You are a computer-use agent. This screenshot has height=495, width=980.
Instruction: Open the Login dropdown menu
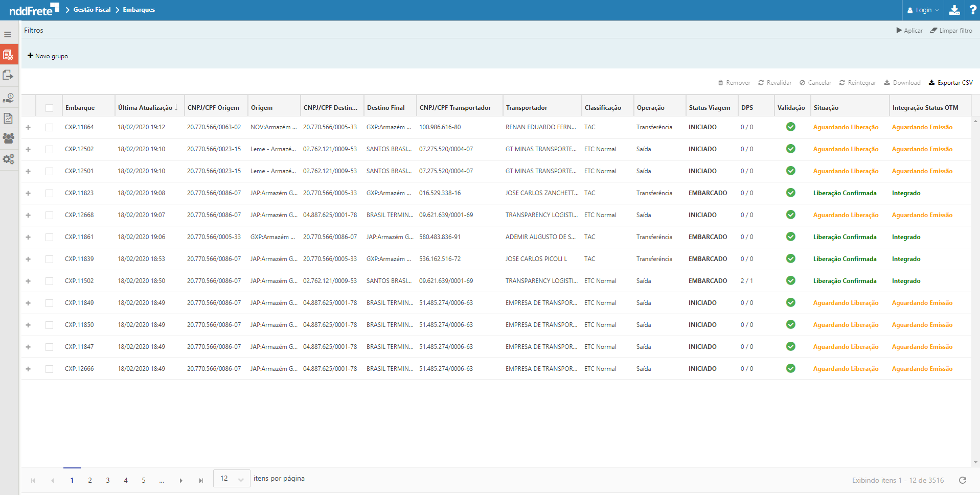pos(923,10)
